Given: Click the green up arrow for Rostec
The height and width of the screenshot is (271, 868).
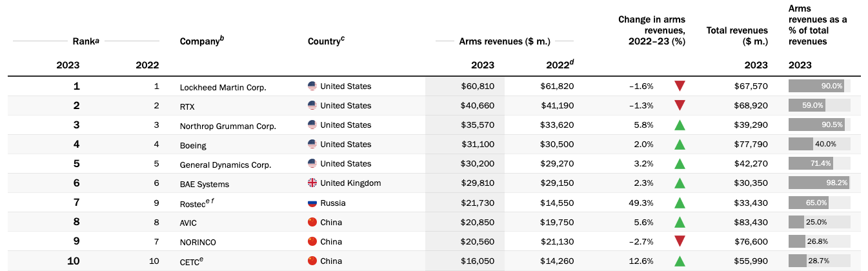Looking at the screenshot, I should (680, 203).
